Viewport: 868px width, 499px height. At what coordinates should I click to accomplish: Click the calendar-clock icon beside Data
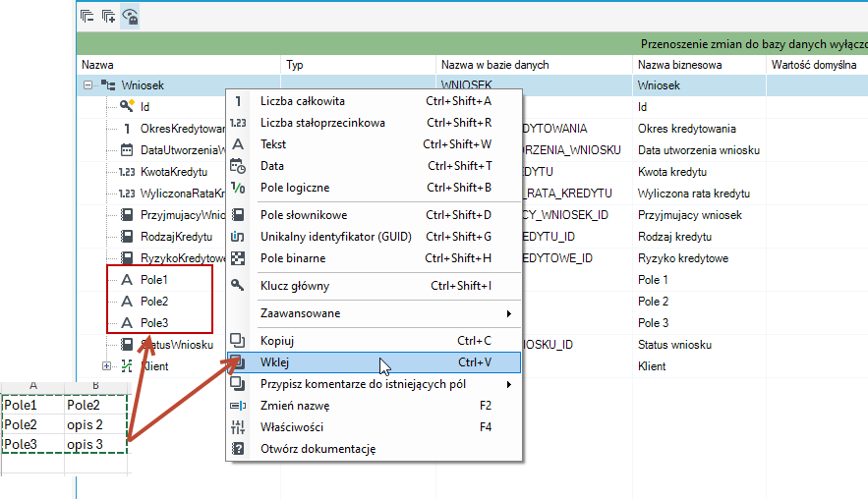click(x=238, y=166)
